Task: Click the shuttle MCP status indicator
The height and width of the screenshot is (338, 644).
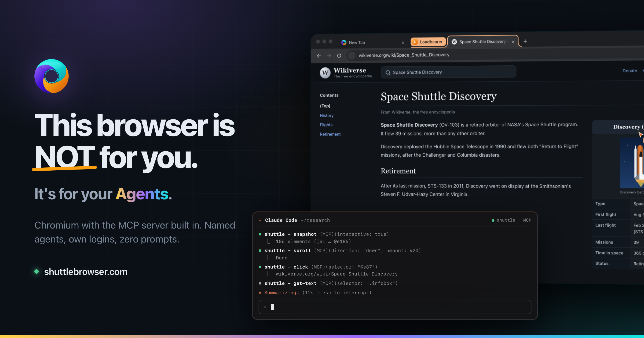Action: click(x=511, y=220)
